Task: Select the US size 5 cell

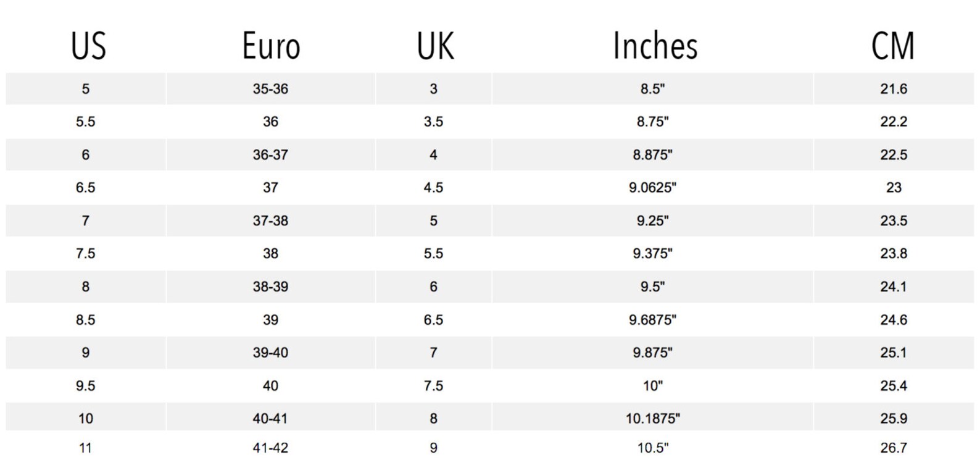Action: pyautogui.click(x=86, y=89)
